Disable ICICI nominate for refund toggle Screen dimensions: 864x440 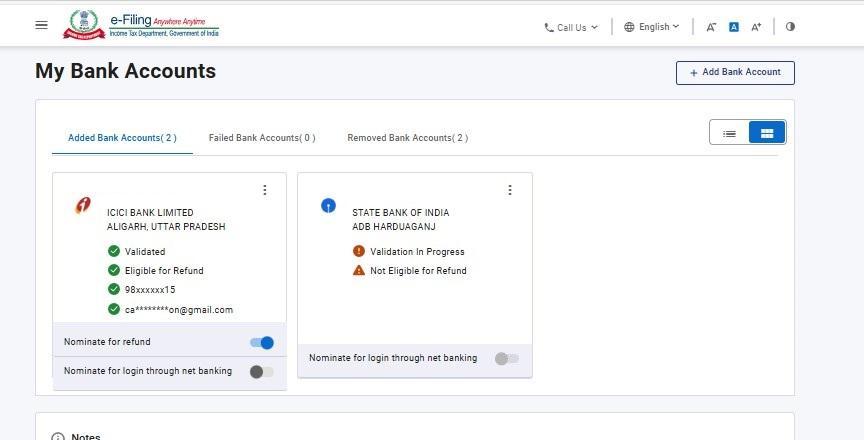pos(262,343)
